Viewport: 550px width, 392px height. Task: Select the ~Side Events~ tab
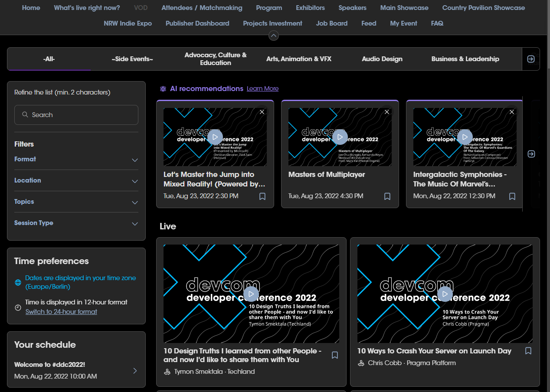132,59
